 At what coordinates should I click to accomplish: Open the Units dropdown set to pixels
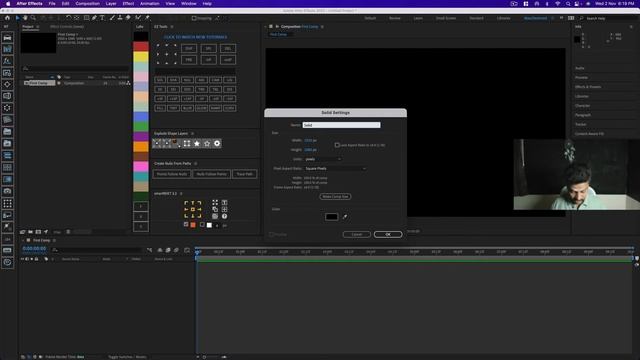coord(323,159)
